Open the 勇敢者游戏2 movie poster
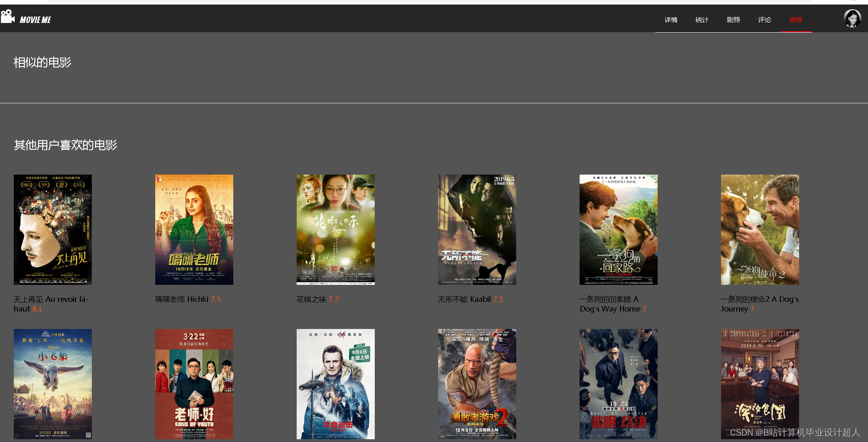The height and width of the screenshot is (442, 868). [477, 384]
